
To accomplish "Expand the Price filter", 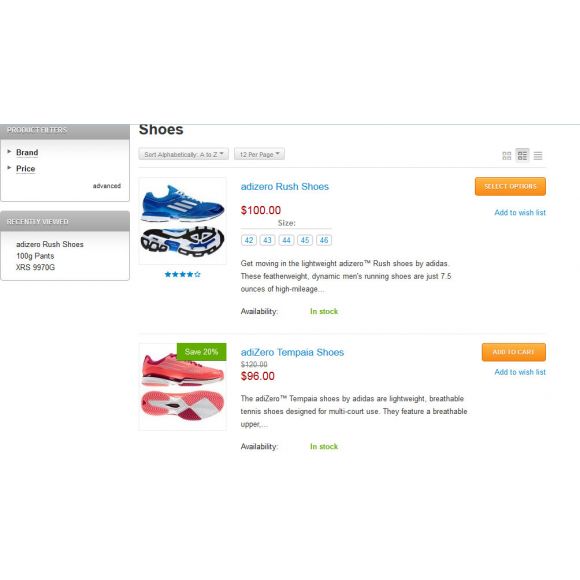I will coord(26,169).
